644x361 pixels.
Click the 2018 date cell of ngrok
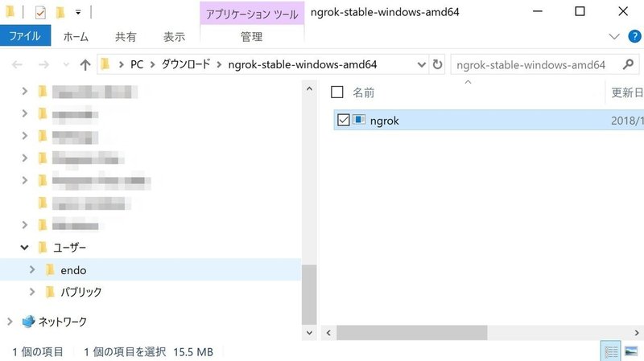click(x=627, y=121)
